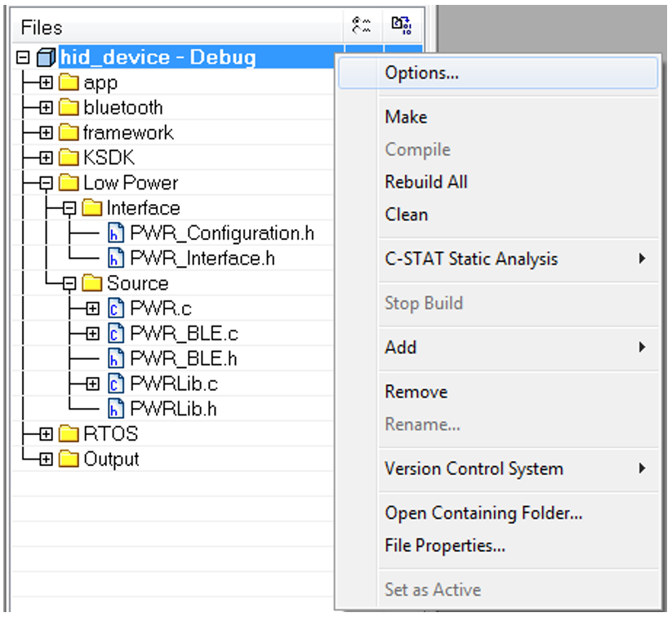Collapse the Source folder node
672x617 pixels.
click(69, 284)
